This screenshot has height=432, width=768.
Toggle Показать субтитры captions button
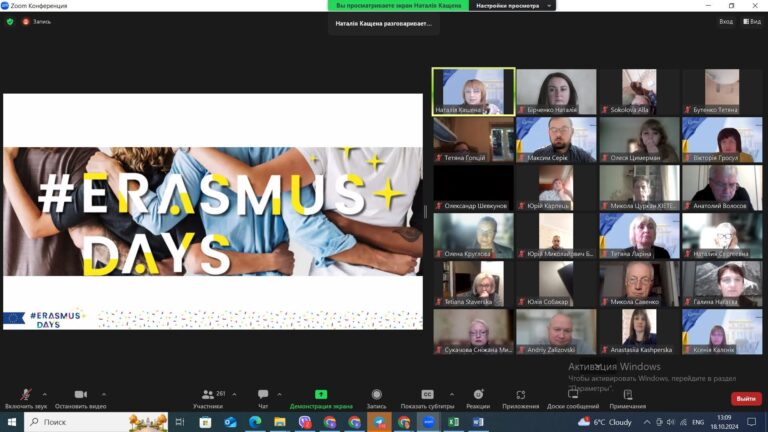pos(427,395)
